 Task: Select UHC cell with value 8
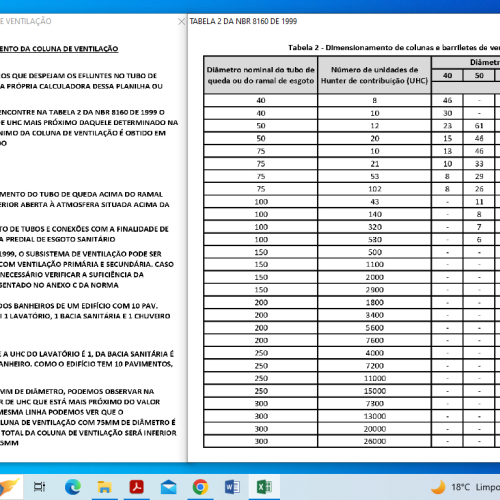(374, 100)
